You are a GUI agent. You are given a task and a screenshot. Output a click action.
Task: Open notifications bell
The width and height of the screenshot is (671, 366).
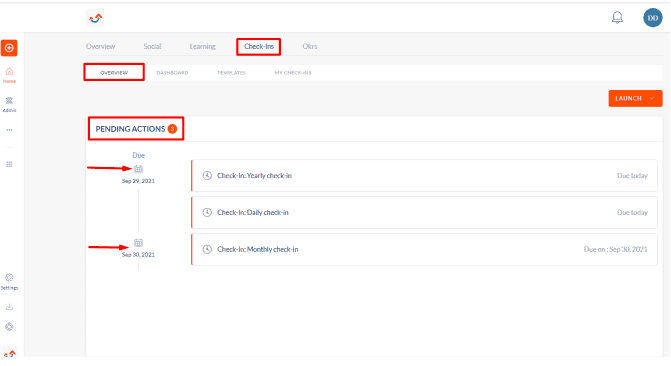[x=617, y=18]
